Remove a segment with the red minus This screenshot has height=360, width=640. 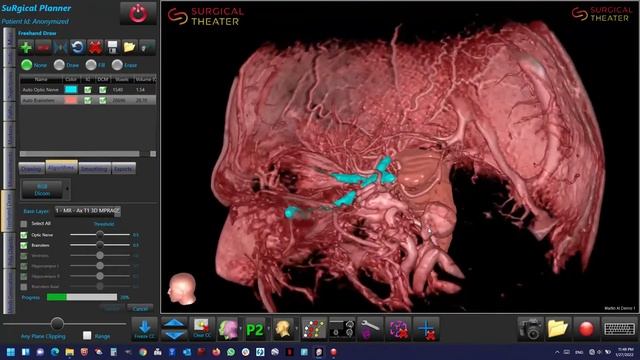point(43,47)
